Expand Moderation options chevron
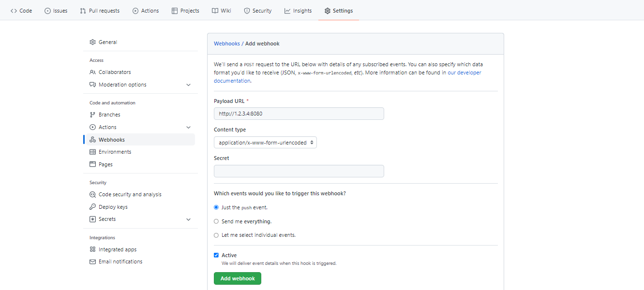The height and width of the screenshot is (290, 644). 188,85
